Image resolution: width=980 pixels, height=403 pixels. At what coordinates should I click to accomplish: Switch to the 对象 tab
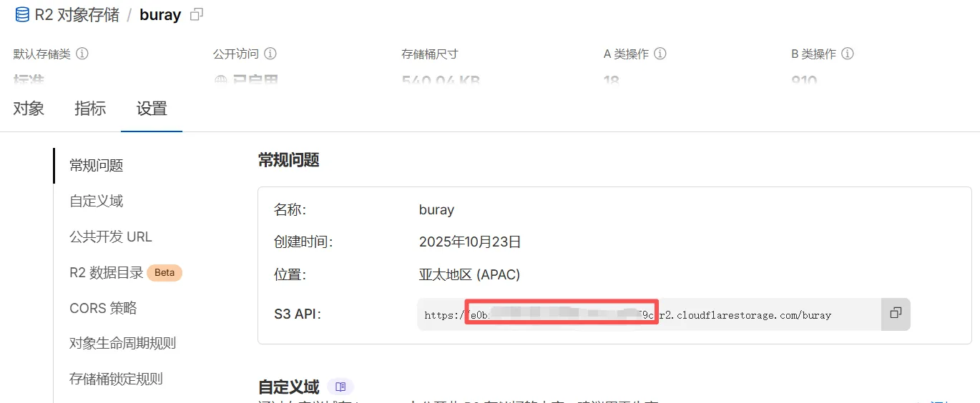[29, 109]
